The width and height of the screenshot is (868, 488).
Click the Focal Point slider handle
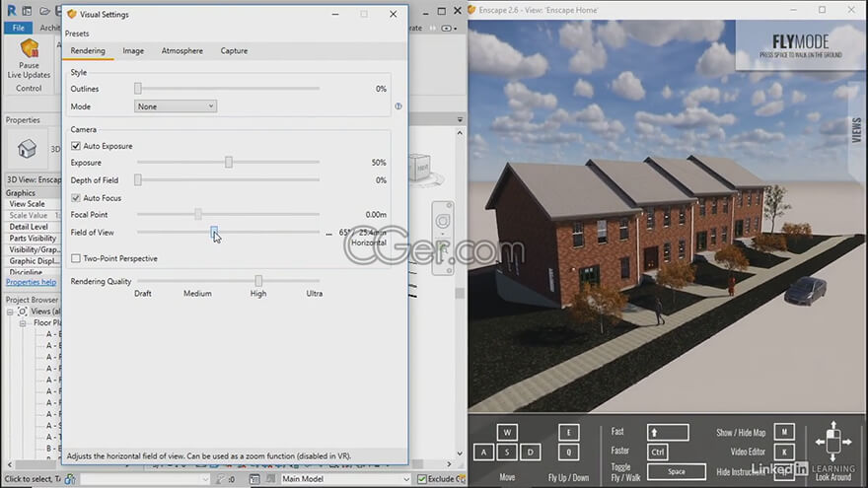[198, 214]
